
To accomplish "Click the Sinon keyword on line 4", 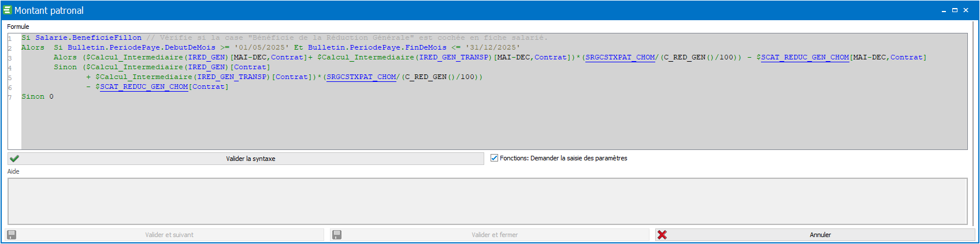I will point(65,67).
